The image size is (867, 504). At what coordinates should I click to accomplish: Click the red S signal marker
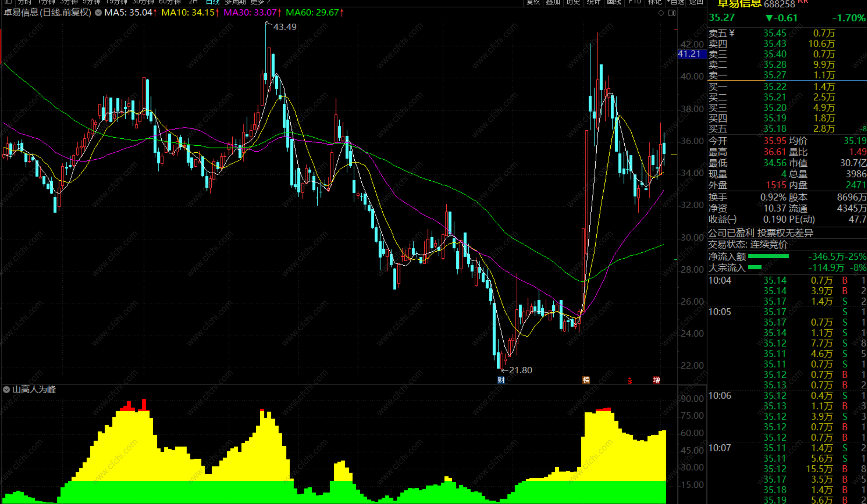point(630,381)
